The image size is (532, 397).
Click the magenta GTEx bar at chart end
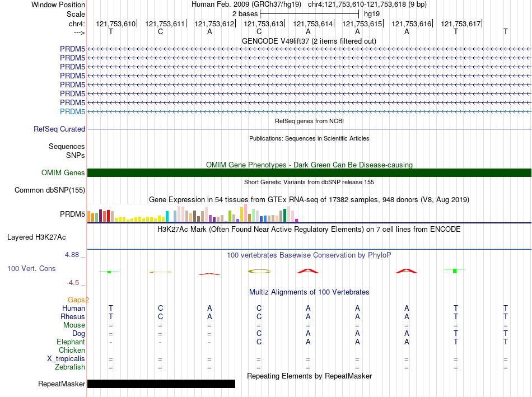(x=297, y=220)
